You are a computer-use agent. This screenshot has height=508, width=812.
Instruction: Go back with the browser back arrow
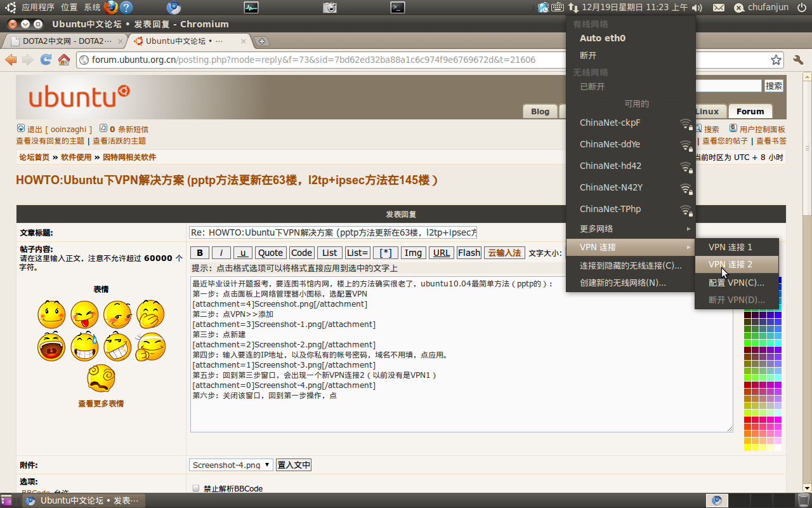11,60
